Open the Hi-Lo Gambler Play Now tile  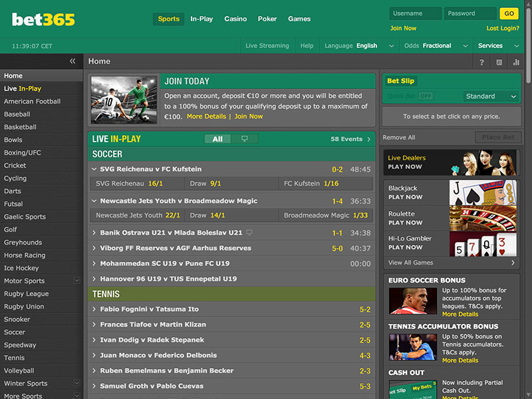point(450,243)
